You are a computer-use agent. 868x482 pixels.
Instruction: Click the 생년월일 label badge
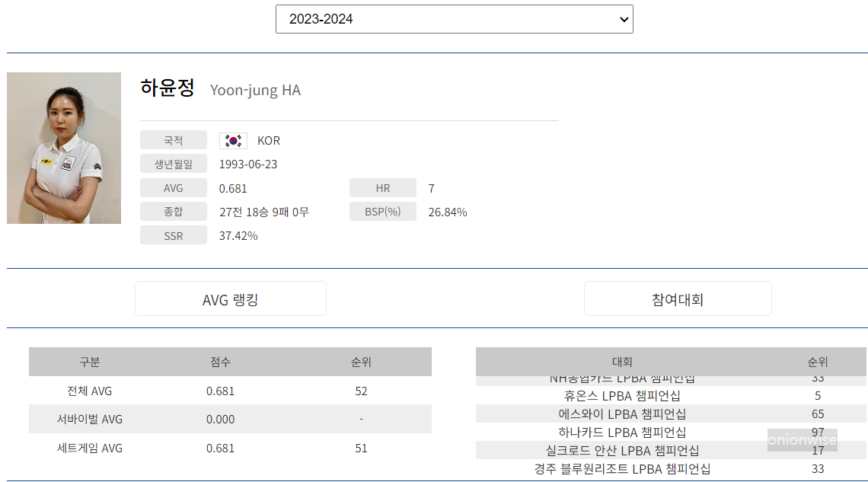click(x=173, y=164)
